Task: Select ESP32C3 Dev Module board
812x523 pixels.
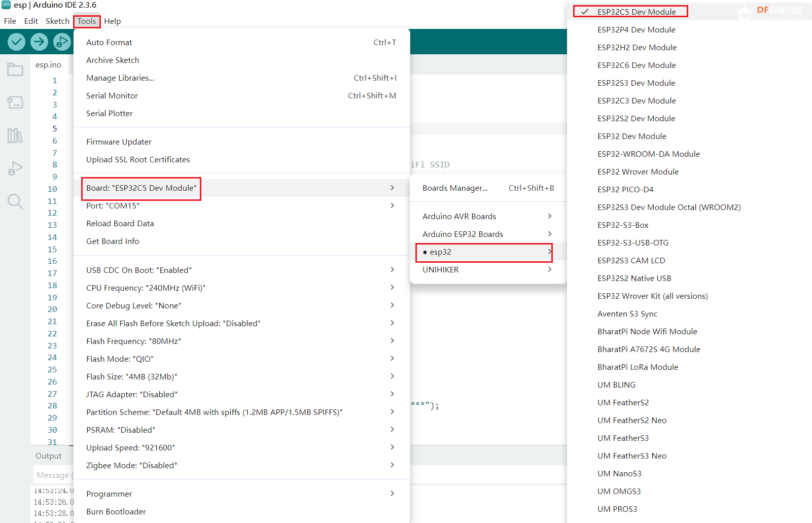Action: click(689, 101)
